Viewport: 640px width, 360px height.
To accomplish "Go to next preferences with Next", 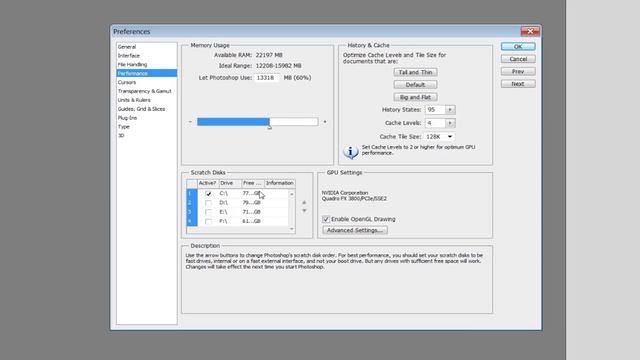I will click(518, 84).
